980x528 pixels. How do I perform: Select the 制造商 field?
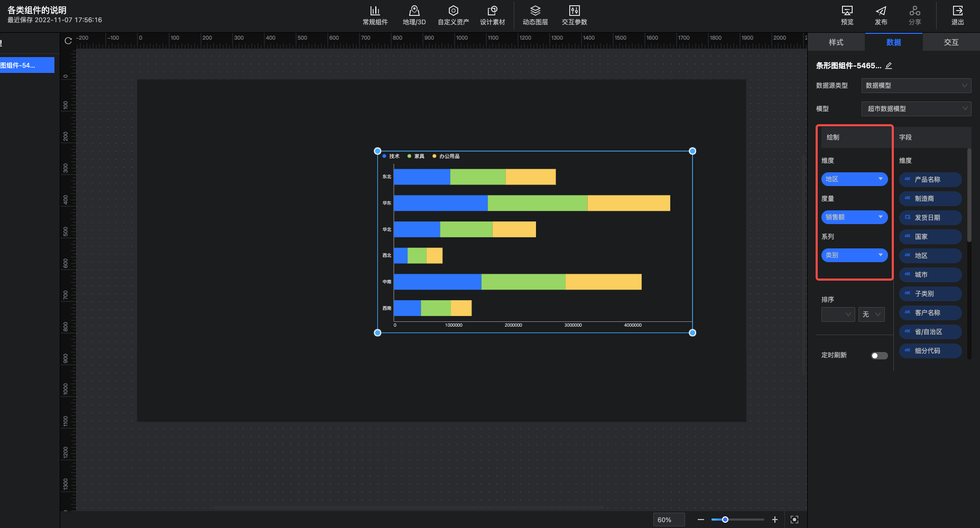click(x=930, y=199)
